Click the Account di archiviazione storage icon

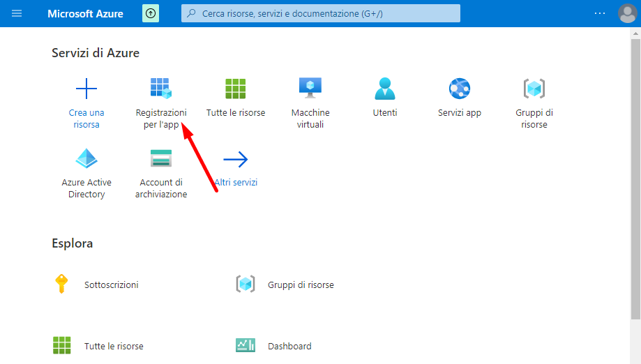(x=161, y=158)
